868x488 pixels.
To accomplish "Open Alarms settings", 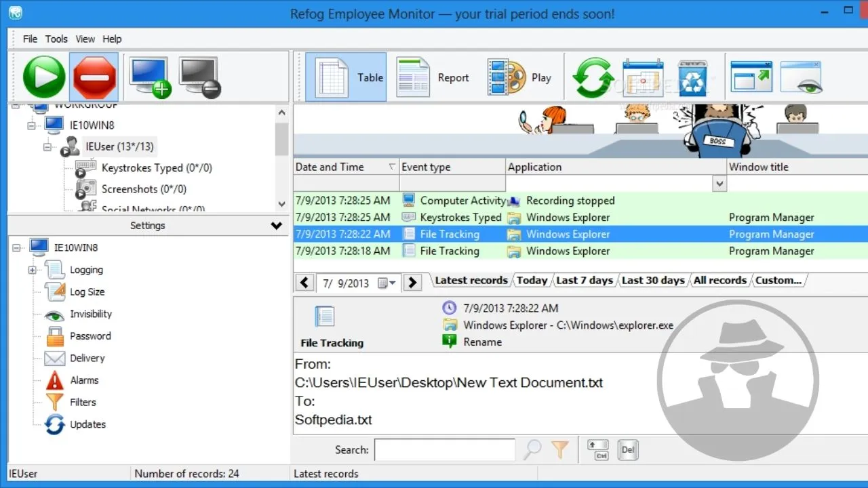I will click(84, 380).
